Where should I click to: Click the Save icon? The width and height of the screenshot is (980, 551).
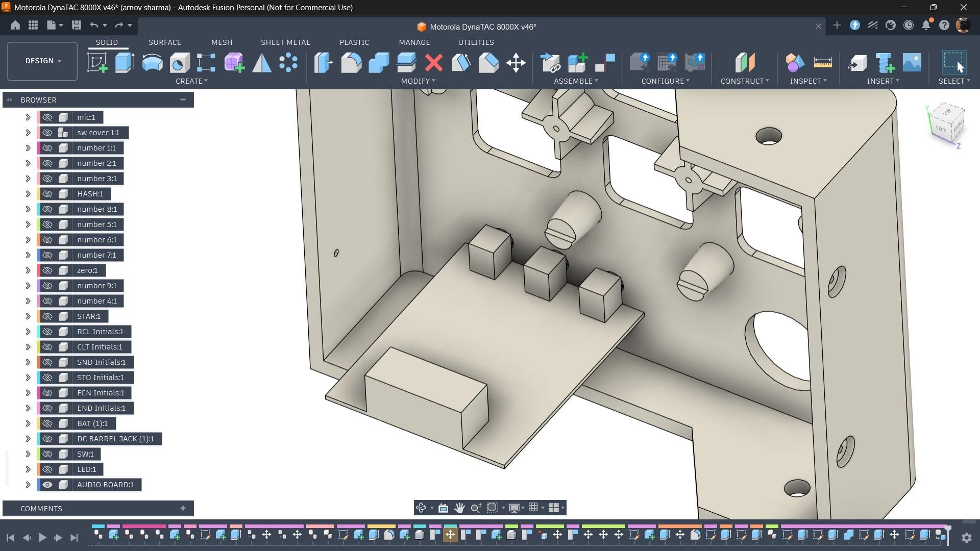[x=77, y=25]
